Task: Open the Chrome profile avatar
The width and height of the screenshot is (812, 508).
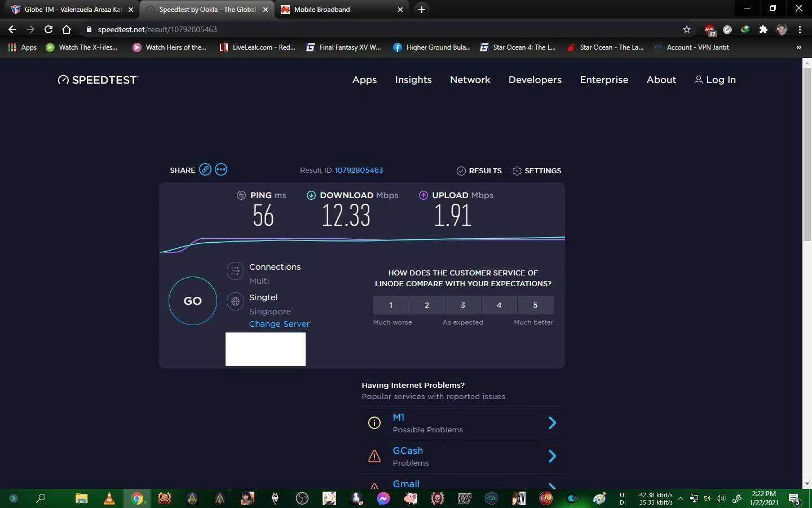Action: coord(782,29)
